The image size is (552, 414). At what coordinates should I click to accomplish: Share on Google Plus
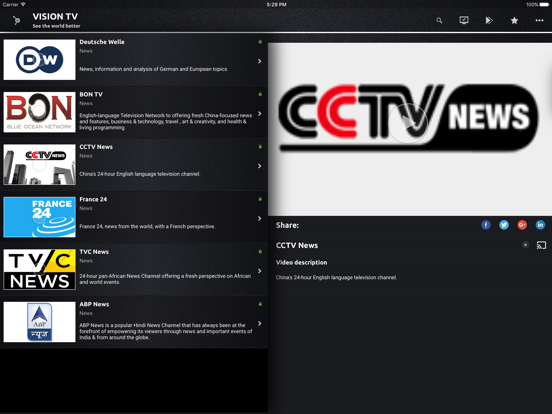(522, 225)
